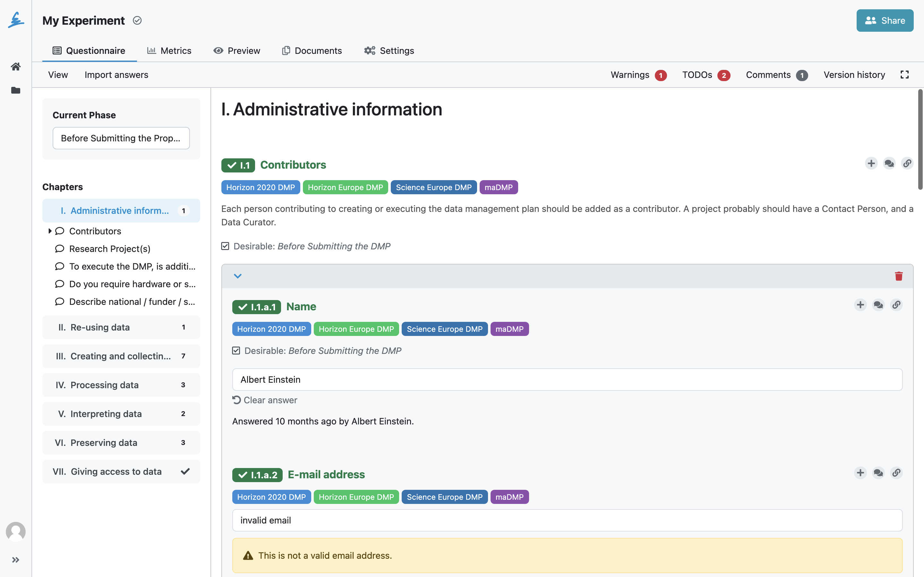
Task: Open the Documents tab
Action: (x=312, y=51)
